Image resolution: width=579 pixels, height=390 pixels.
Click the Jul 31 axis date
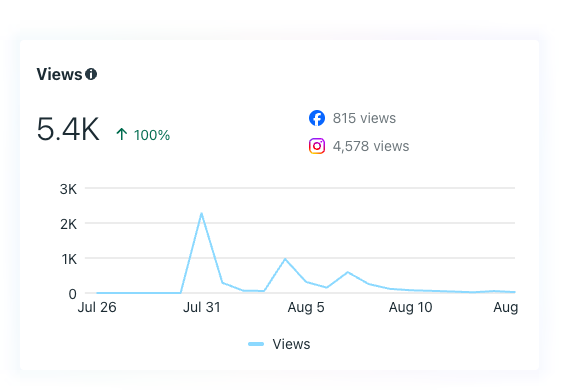click(202, 307)
